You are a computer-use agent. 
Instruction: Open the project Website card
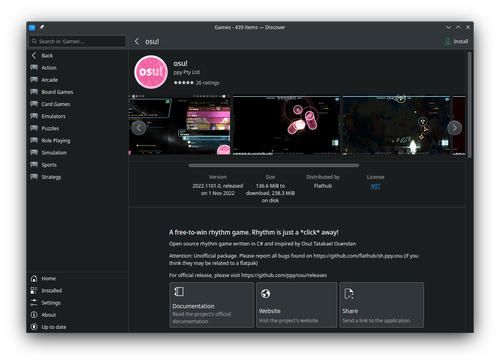click(297, 305)
